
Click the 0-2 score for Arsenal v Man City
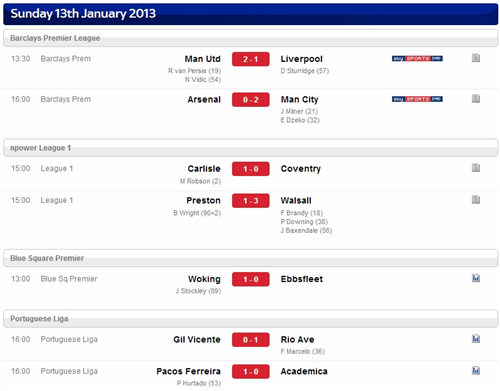[x=251, y=100]
